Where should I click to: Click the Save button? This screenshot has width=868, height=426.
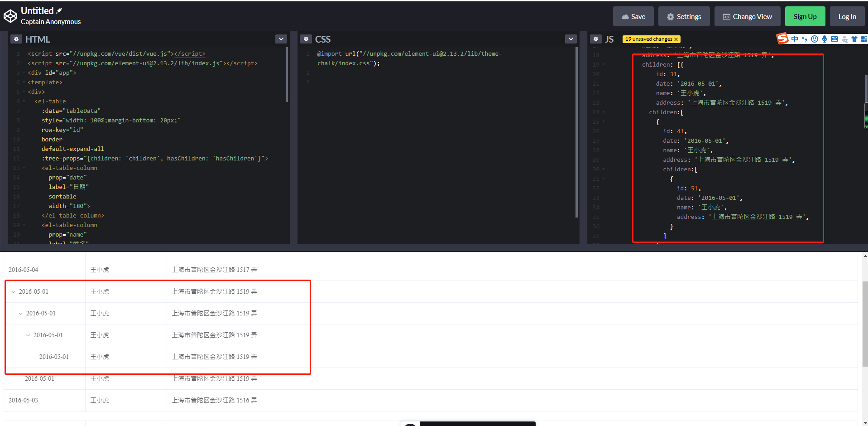(633, 16)
